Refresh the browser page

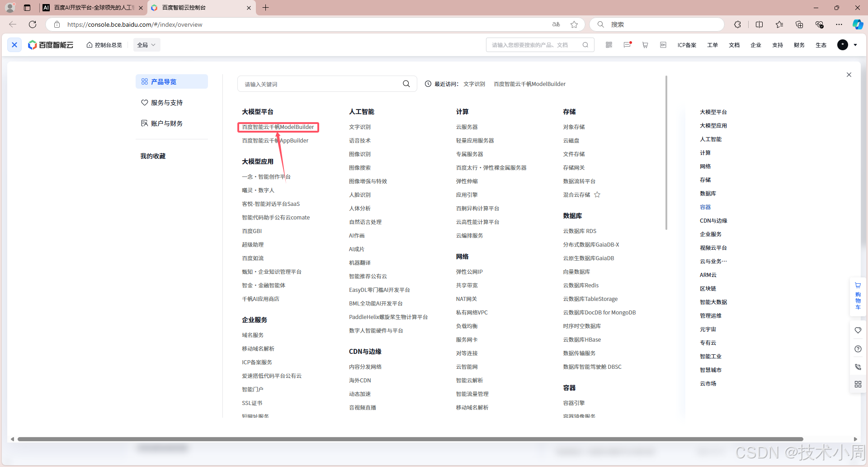(x=33, y=24)
